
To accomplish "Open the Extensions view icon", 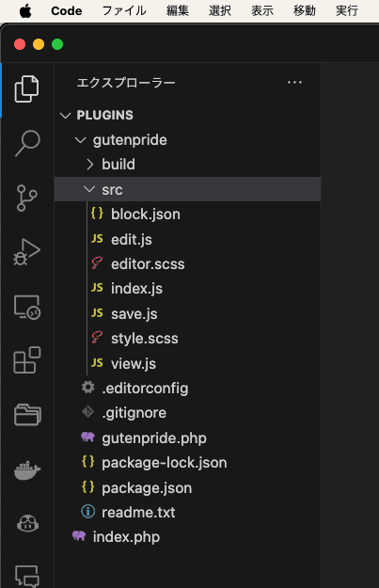I will click(x=27, y=360).
